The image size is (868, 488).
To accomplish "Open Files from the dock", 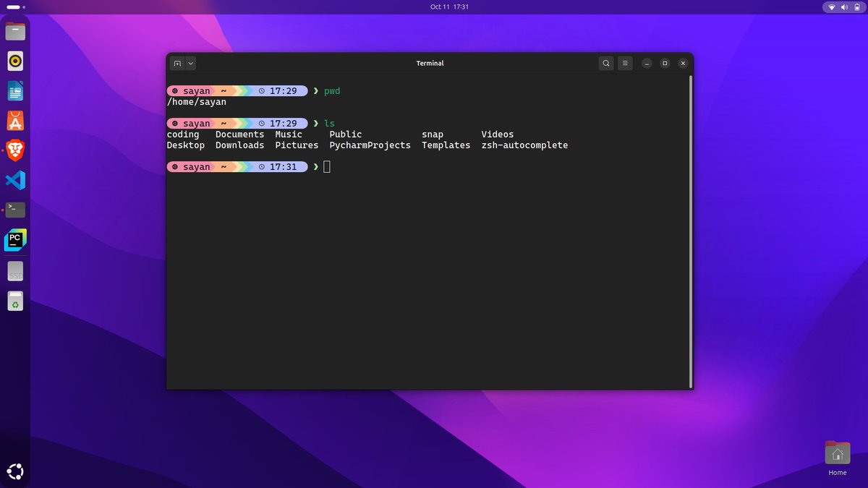I will [x=15, y=32].
